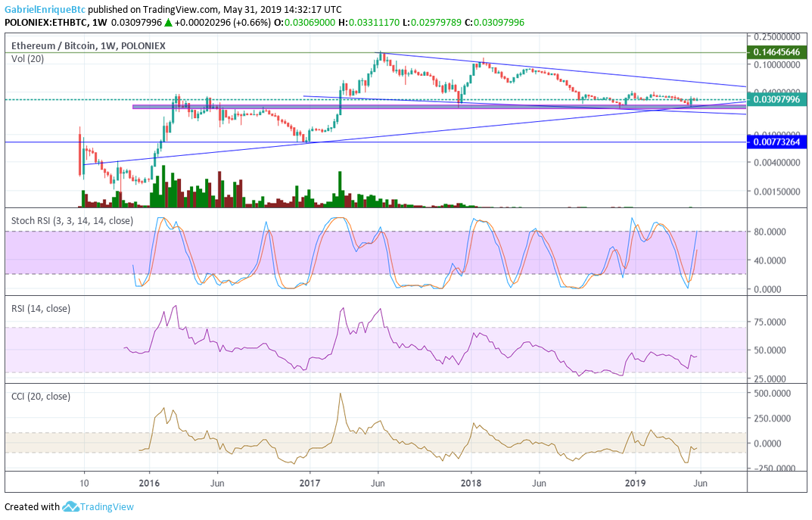Click the 500.0000 CCI scale value
812x520 pixels.
[x=772, y=393]
